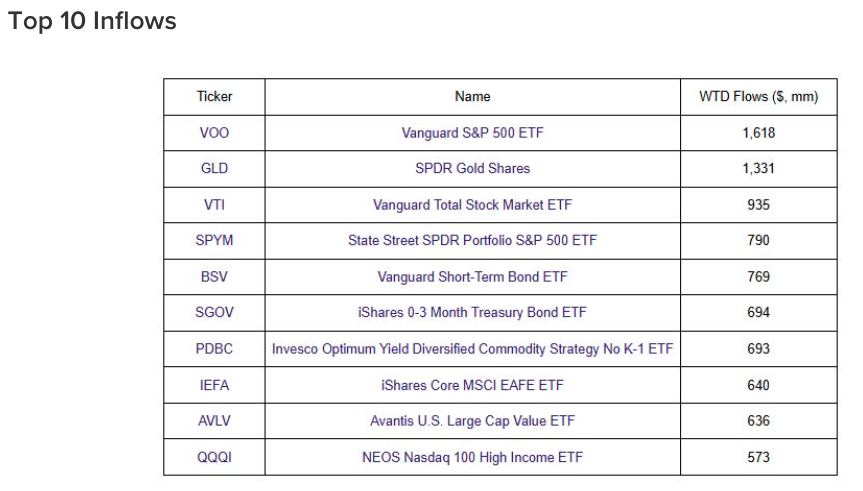Open Avantis U.S. Large Cap Value ETF
This screenshot has width=863, height=491.
click(472, 421)
